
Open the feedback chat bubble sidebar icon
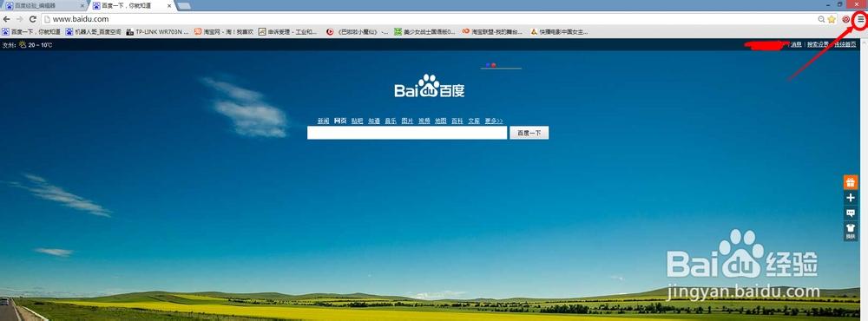pyautogui.click(x=851, y=213)
